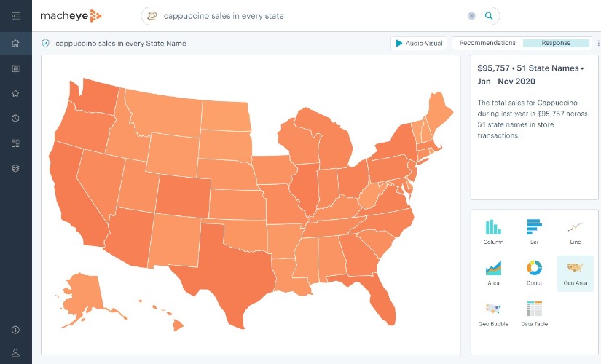
Task: Click into the cappuccino sales search field
Action: pos(306,16)
